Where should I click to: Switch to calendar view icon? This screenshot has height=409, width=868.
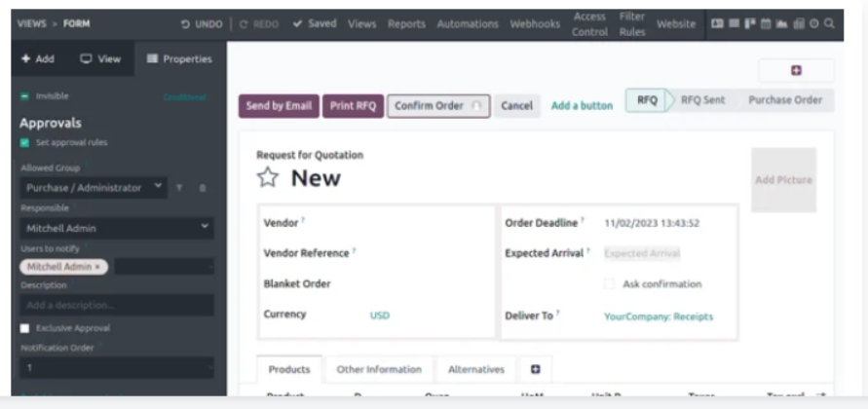click(x=766, y=23)
